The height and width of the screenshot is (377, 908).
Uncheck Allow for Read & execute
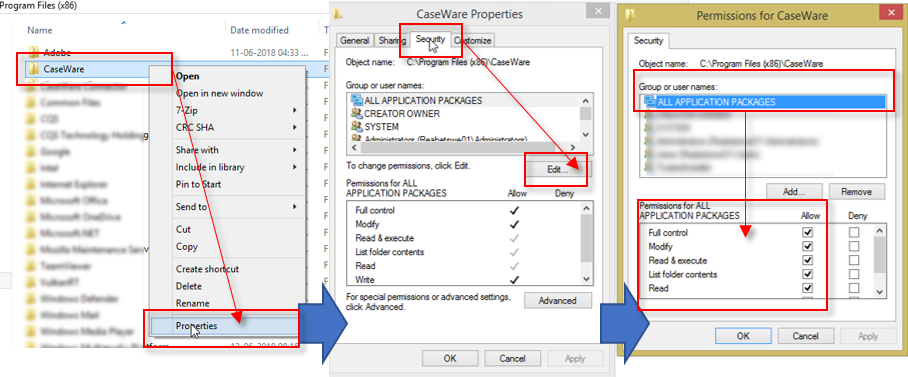point(808,260)
